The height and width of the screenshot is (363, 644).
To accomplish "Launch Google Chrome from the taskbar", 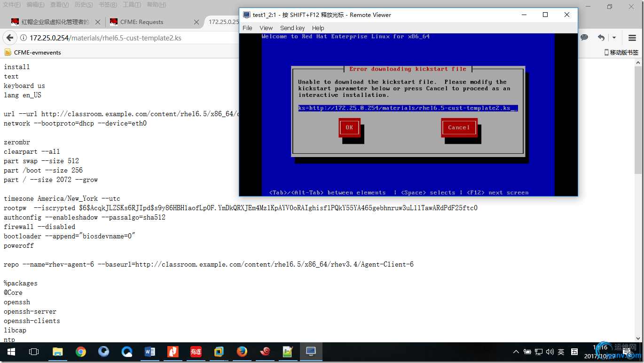I will click(81, 352).
